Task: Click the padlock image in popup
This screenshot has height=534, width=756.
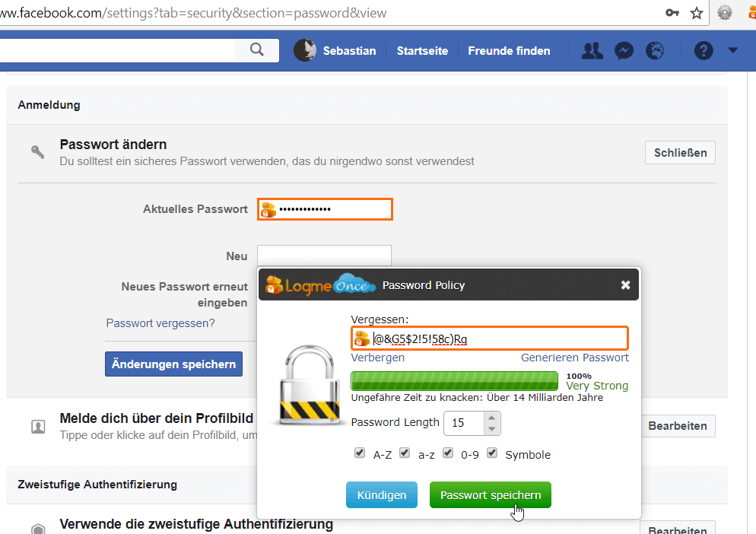Action: pos(309,385)
